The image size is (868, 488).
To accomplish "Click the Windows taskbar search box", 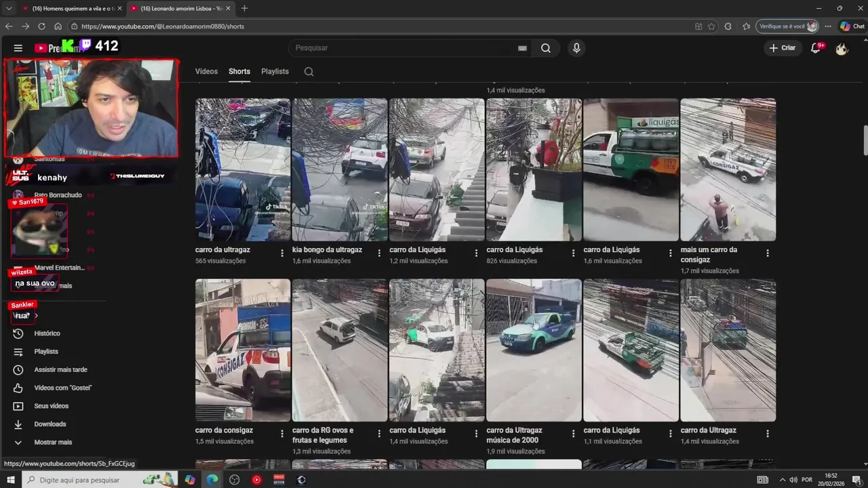I will (x=100, y=480).
